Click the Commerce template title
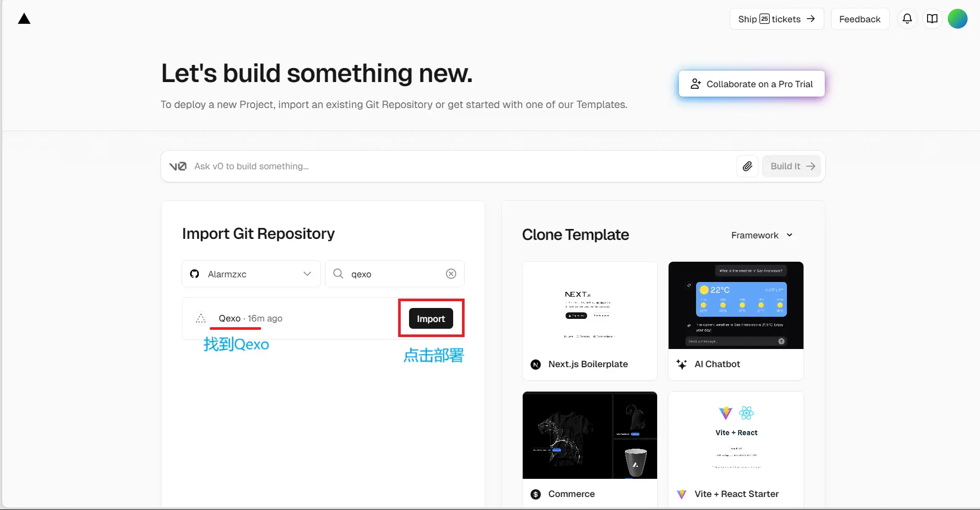The width and height of the screenshot is (980, 510). [x=571, y=494]
